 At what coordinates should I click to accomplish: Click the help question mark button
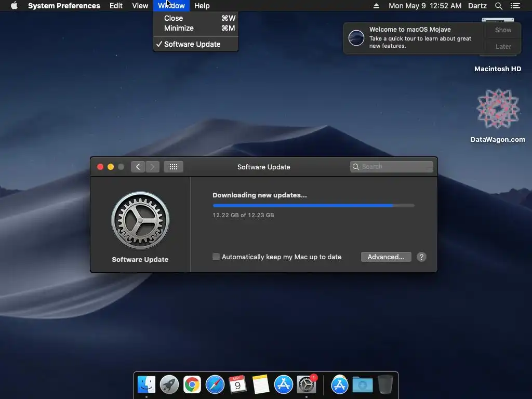pyautogui.click(x=421, y=257)
